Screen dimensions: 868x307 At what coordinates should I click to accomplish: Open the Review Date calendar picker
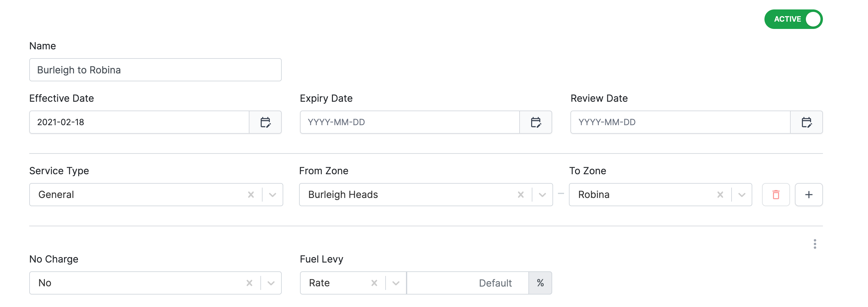point(807,122)
